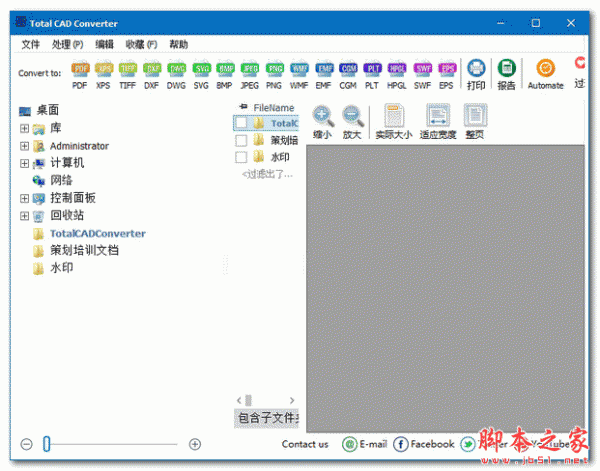Expand the 回收站 tree node
The height and width of the screenshot is (471, 600).
click(x=24, y=216)
